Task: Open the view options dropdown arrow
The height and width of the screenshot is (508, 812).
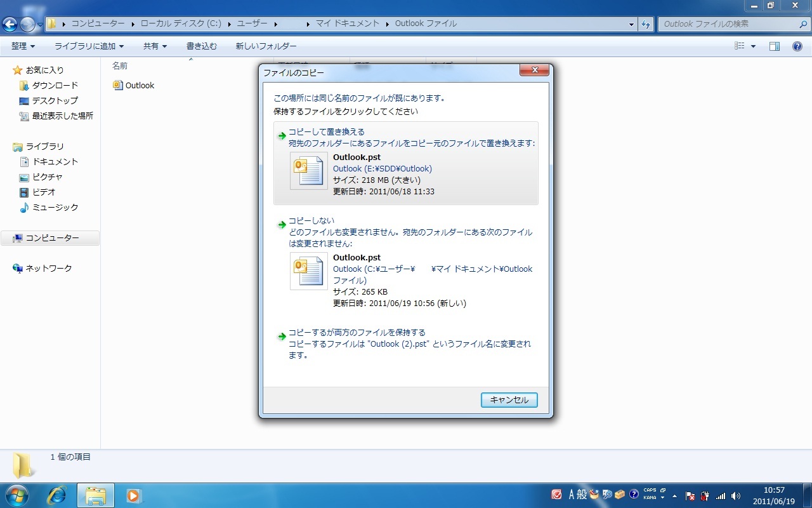Action: click(x=753, y=46)
